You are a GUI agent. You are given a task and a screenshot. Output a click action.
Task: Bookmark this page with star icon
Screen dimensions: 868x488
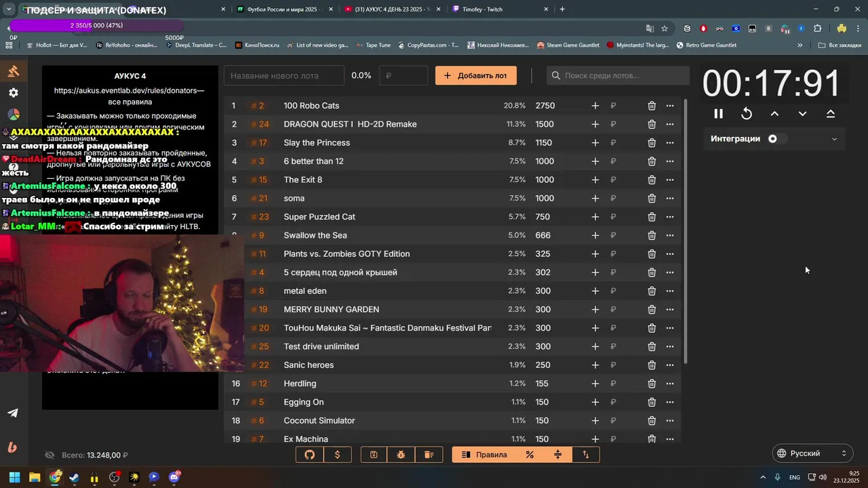(x=665, y=28)
